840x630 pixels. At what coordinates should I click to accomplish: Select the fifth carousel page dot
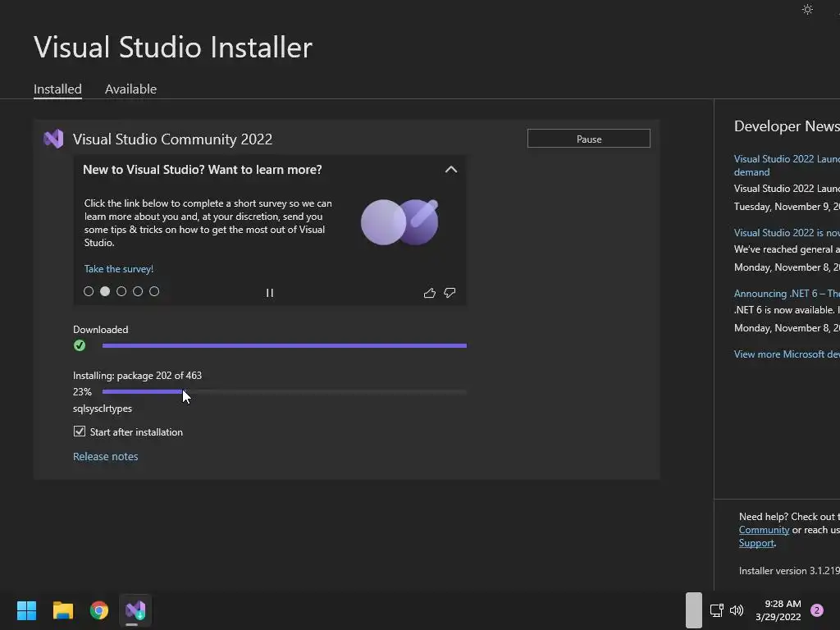[x=154, y=291]
